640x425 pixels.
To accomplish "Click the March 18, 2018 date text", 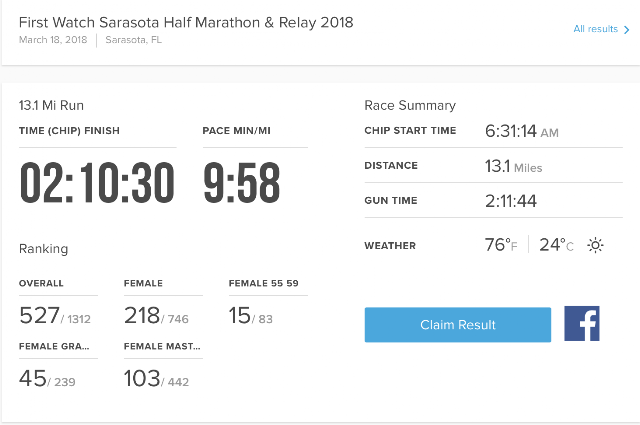I will 53,40.
